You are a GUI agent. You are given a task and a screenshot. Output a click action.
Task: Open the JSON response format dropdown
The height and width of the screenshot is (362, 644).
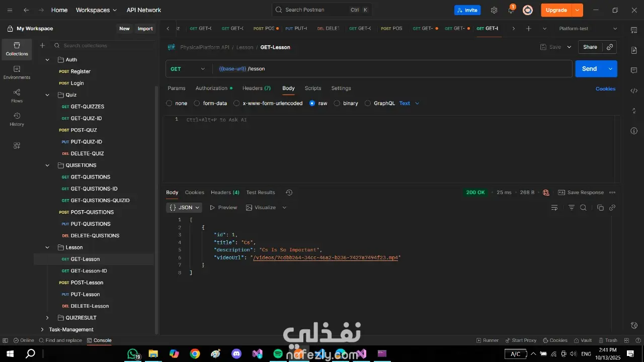tap(184, 208)
